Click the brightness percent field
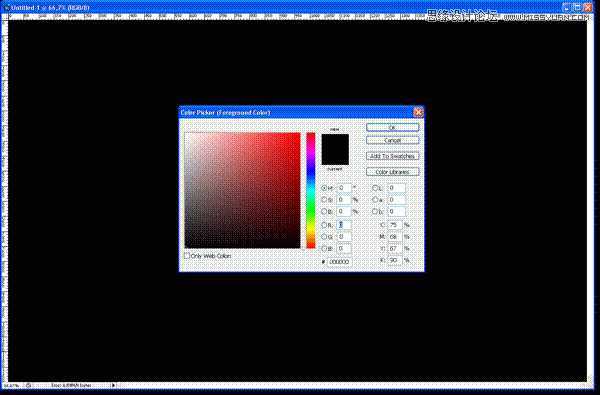600x395 pixels. point(344,211)
